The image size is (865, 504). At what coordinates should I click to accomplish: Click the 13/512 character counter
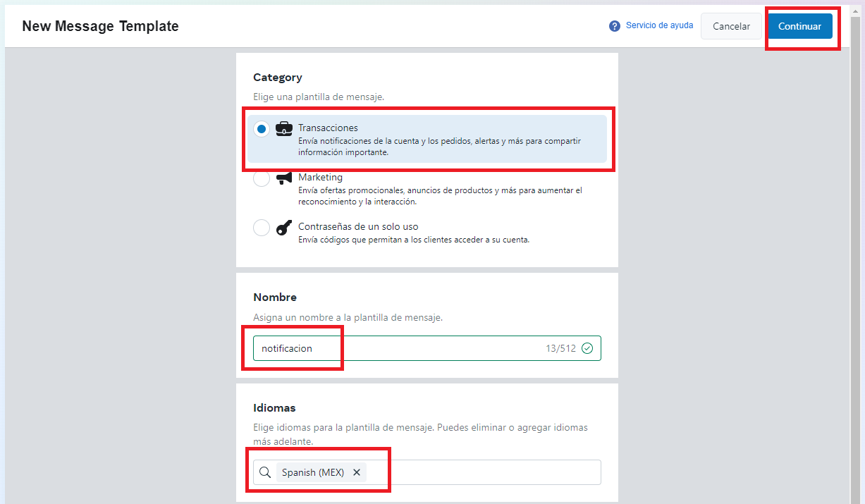tap(560, 348)
